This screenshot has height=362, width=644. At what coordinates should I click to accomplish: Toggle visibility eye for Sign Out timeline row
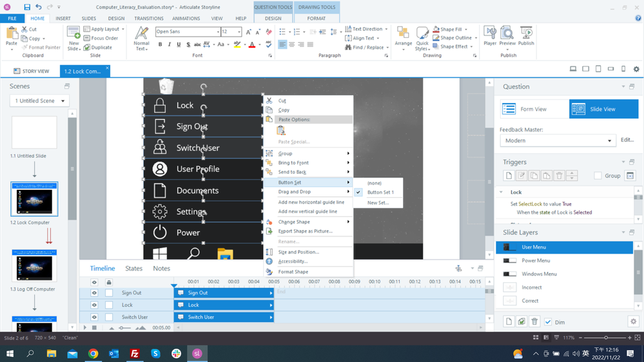tap(94, 293)
